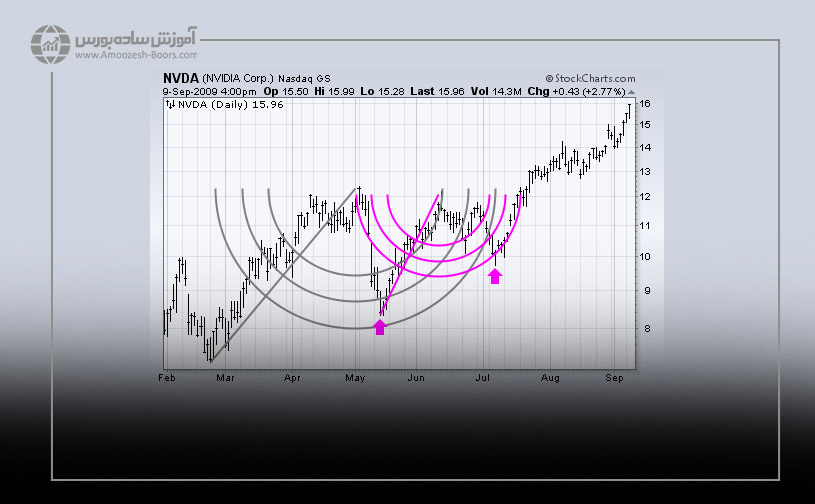Screen dimensions: 815x504
Task: Click the Amoozesh-Boors globe chart logo
Action: click(48, 45)
